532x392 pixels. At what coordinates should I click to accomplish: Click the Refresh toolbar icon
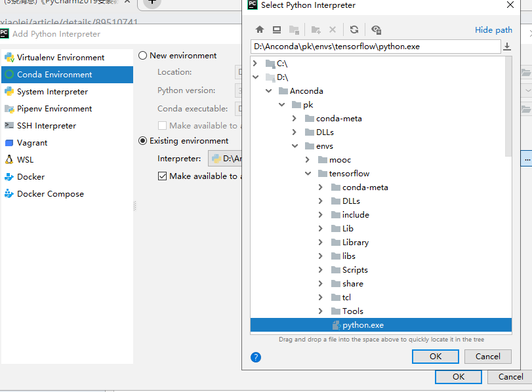[354, 30]
